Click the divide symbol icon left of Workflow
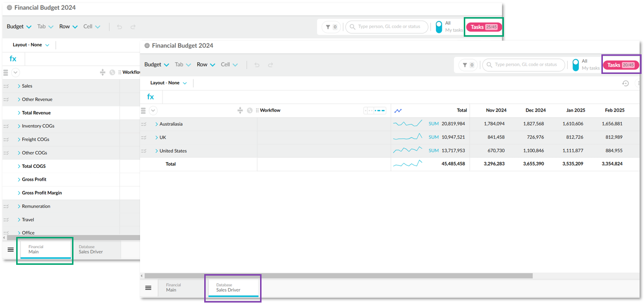This screenshot has width=644, height=303. click(x=240, y=111)
